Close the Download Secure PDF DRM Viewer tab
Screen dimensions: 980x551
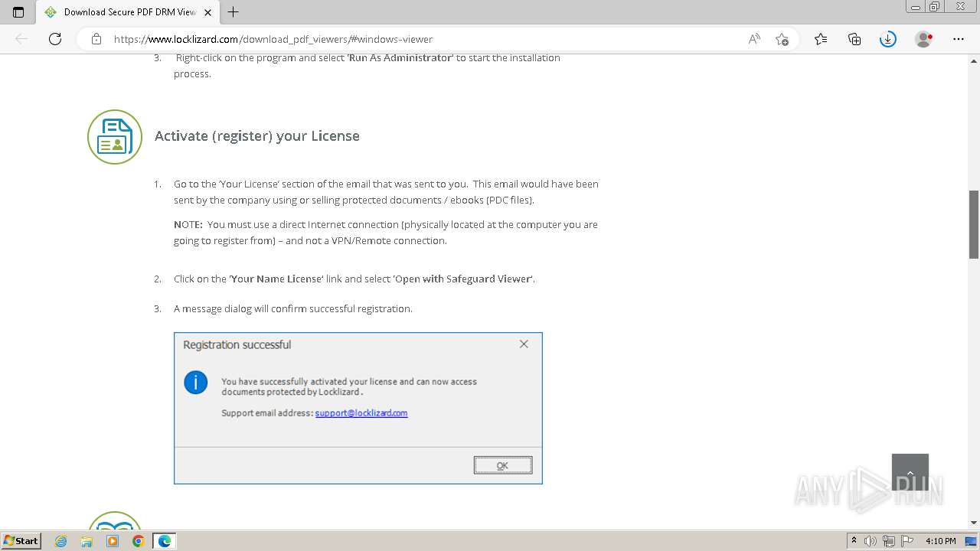tap(207, 12)
